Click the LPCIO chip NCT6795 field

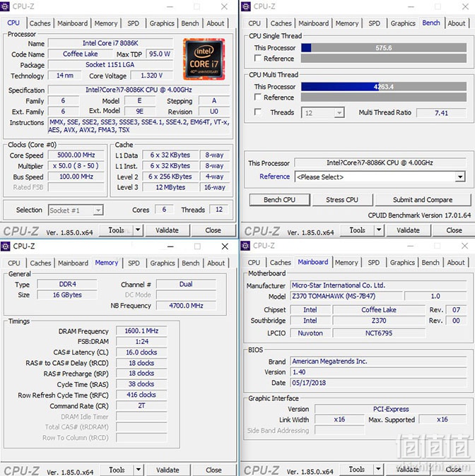(x=379, y=333)
